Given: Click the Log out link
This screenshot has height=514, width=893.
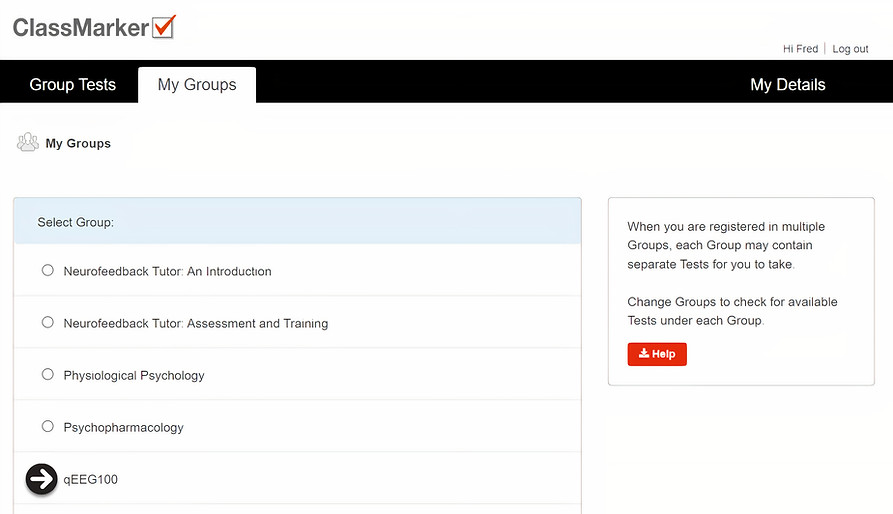Looking at the screenshot, I should [850, 49].
